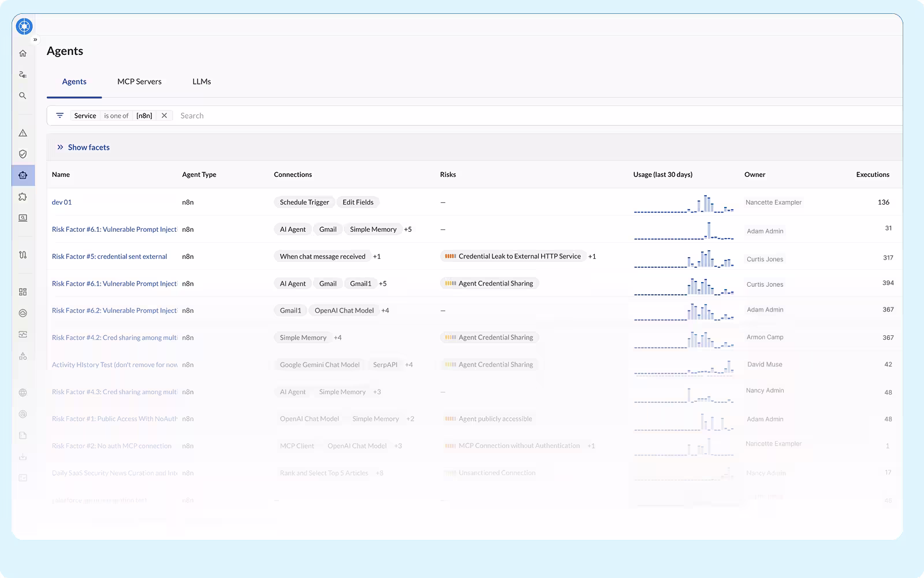The image size is (924, 578).
Task: Click Agent Credential Sharing risk in Curtis Jones row
Action: (x=489, y=283)
